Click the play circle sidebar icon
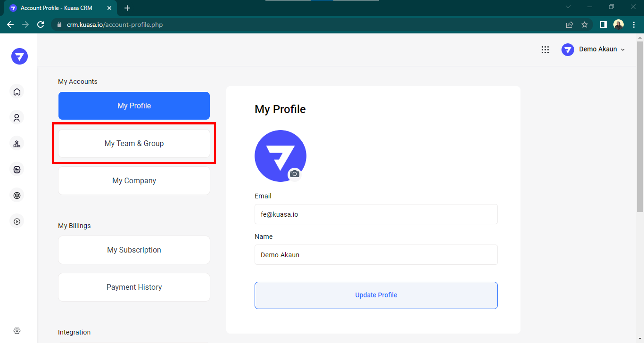644x343 pixels. tap(17, 221)
